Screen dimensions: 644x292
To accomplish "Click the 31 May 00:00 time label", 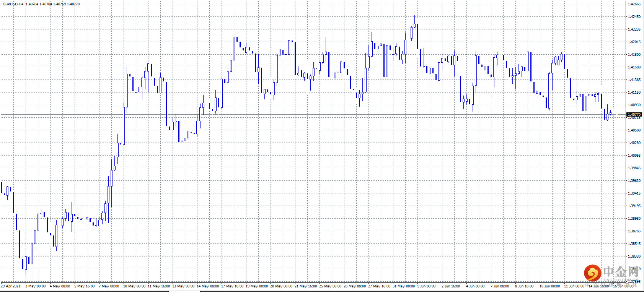I will click(x=404, y=286).
